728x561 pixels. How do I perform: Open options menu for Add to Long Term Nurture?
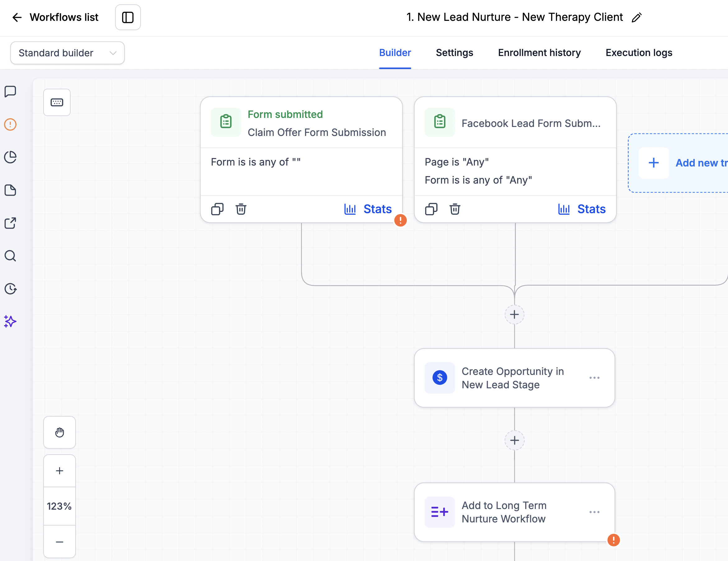click(x=595, y=512)
